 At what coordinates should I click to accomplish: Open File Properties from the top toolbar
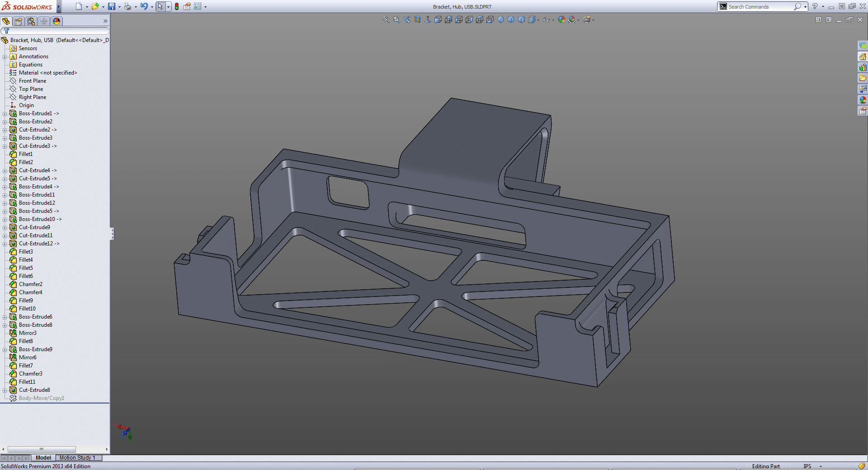[187, 6]
